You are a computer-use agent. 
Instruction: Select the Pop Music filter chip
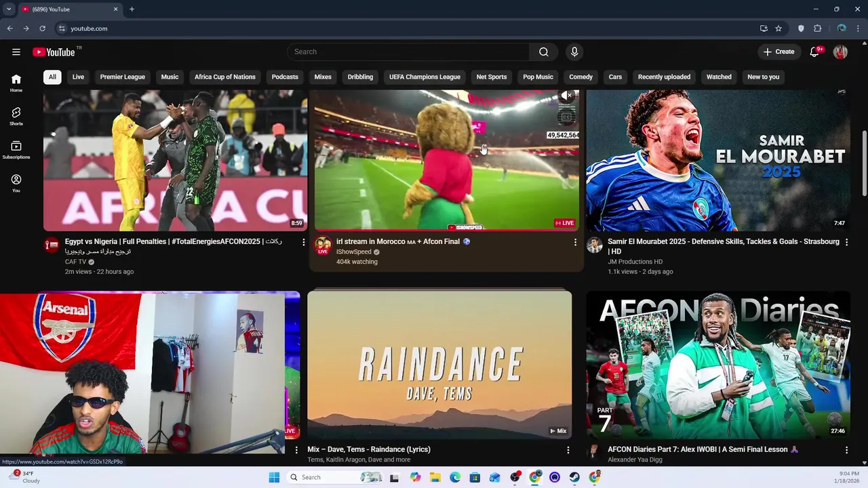[538, 77]
